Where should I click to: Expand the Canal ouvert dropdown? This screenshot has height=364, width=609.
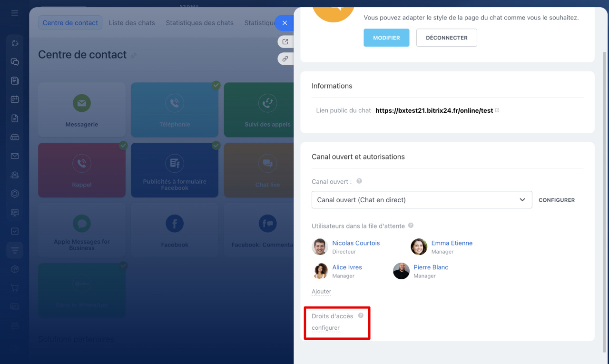422,200
